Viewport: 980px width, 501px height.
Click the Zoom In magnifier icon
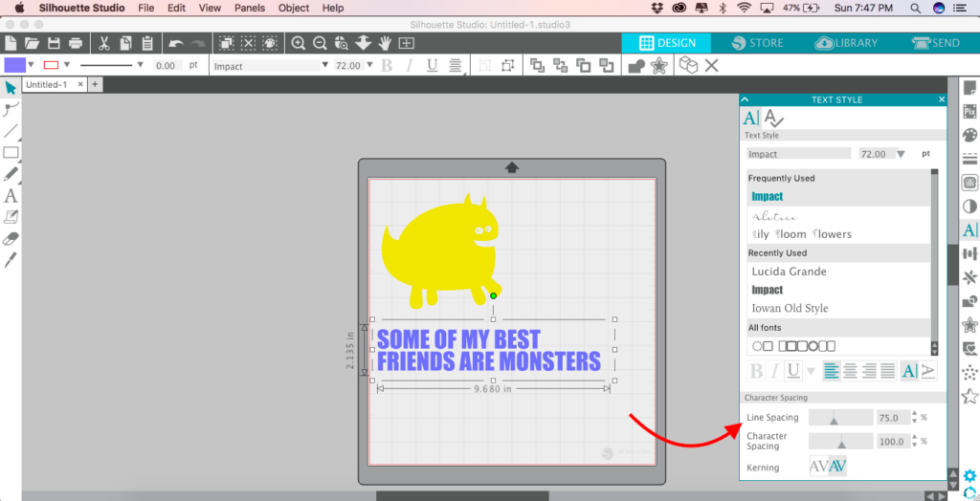point(299,43)
